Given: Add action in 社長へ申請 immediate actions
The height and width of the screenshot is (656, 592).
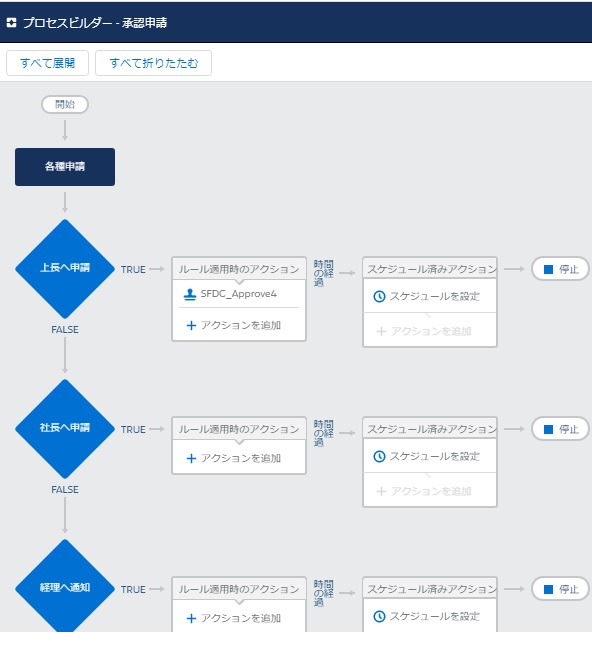Looking at the screenshot, I should tap(233, 459).
